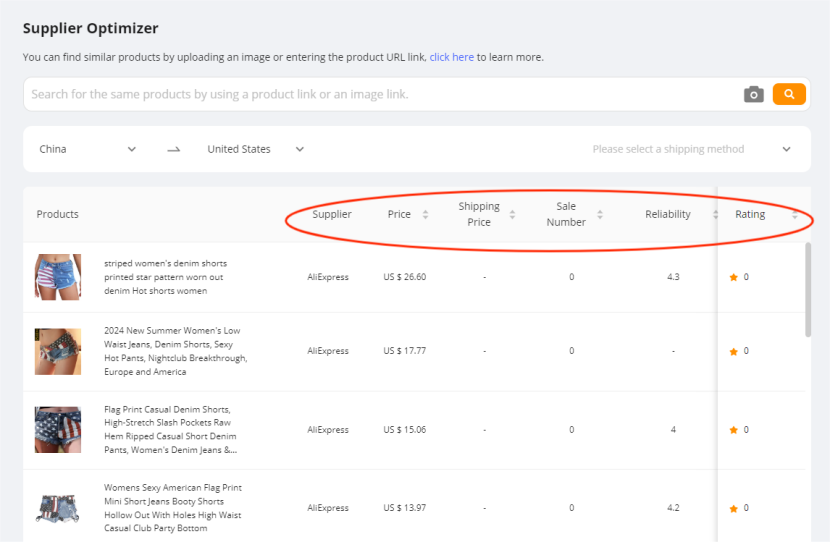Open the United States destination dropdown
The image size is (830, 543).
point(256,149)
